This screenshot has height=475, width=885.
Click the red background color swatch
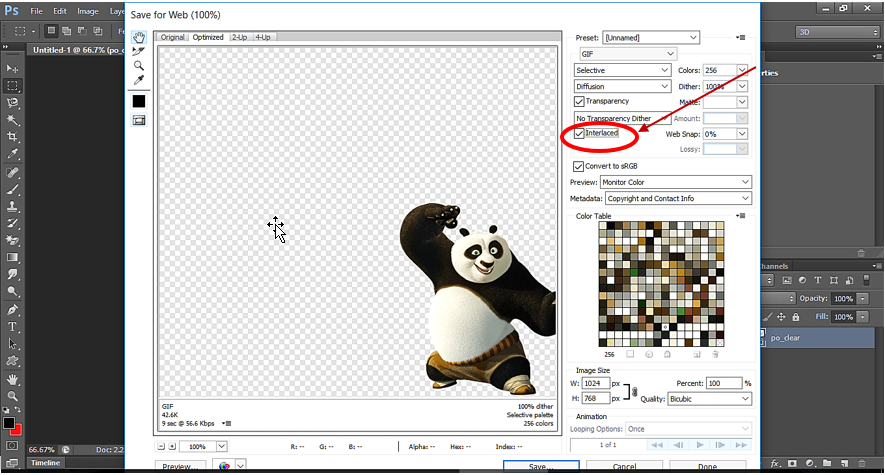click(17, 431)
